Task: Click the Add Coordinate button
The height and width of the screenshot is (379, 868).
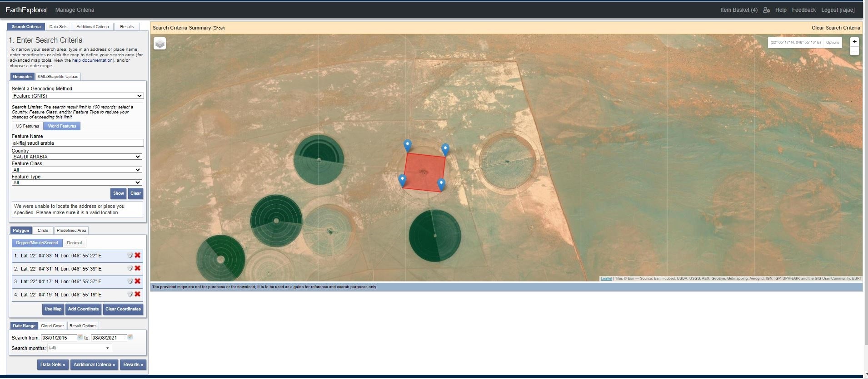Action: click(83, 309)
